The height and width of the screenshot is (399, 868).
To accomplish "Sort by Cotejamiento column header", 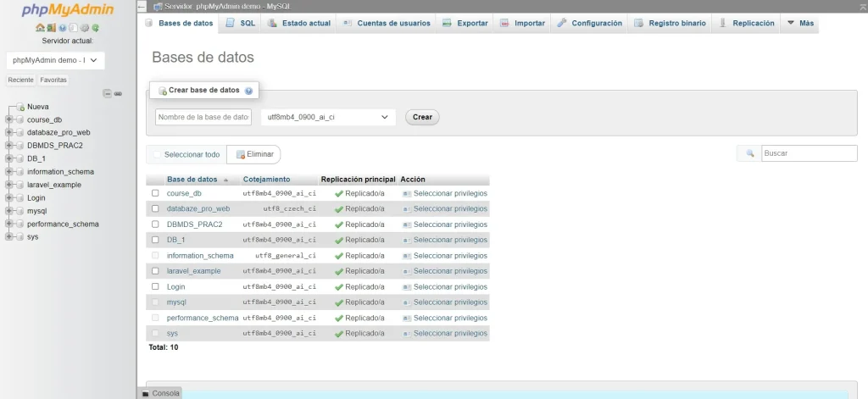I will [x=266, y=180].
